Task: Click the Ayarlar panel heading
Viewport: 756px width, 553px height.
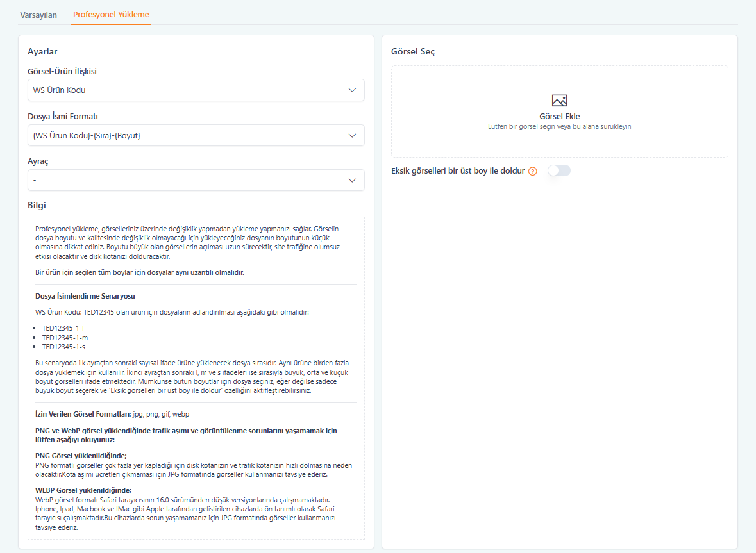Action: coord(43,52)
